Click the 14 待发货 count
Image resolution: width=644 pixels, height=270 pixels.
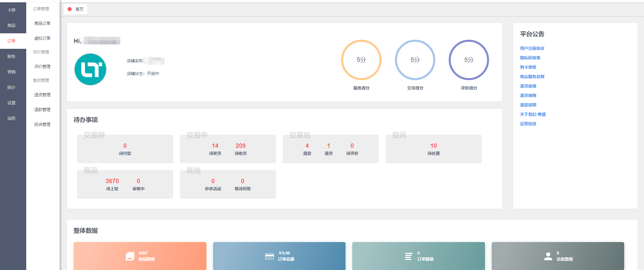215,146
